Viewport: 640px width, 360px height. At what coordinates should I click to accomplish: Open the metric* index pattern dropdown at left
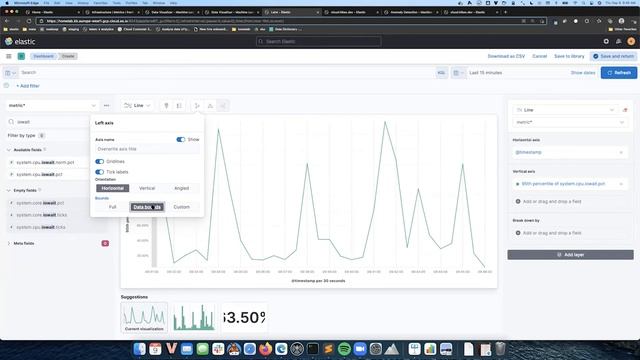(52, 106)
